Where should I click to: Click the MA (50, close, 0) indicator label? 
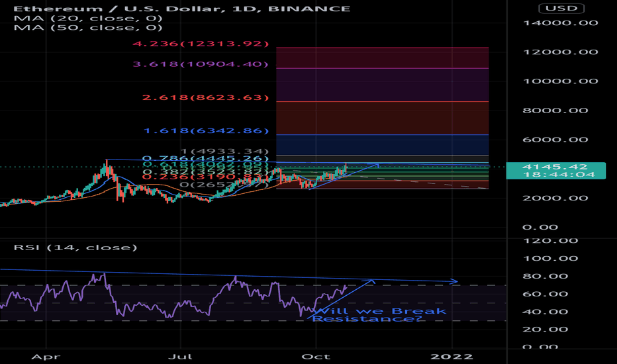[88, 28]
